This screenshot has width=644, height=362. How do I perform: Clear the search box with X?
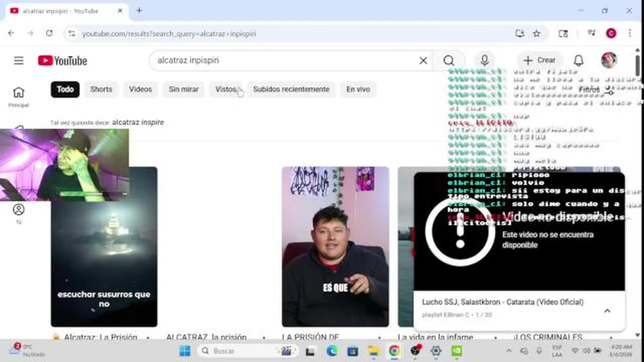pos(423,60)
